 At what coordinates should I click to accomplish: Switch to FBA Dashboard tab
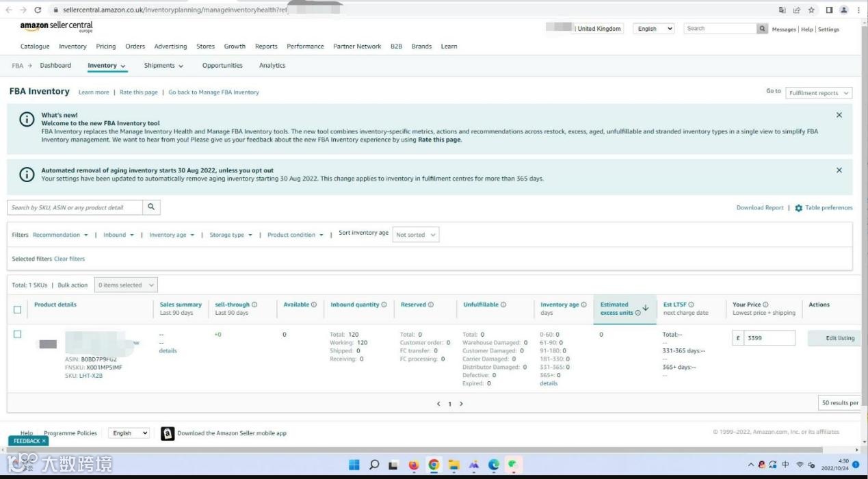[55, 66]
